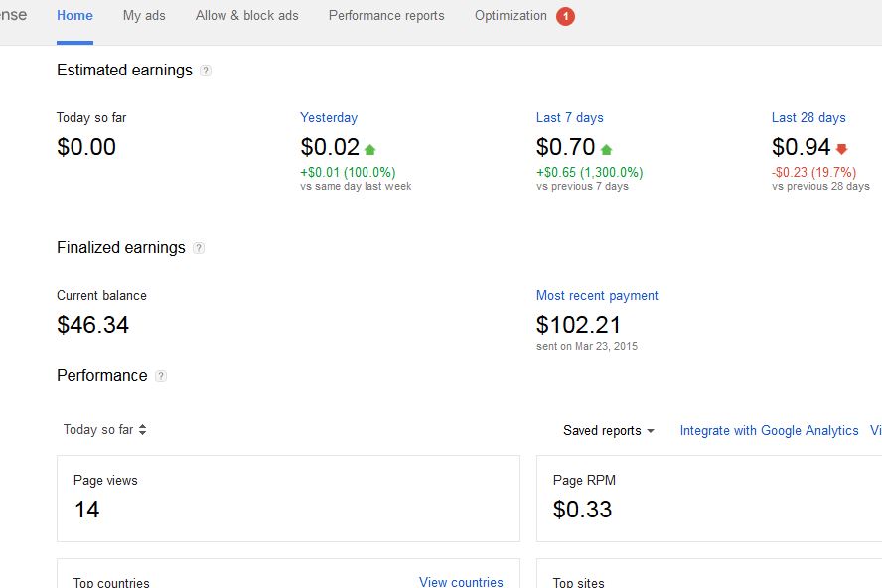Viewport: 882px width, 588px height.
Task: Open the Allow & block ads tab
Action: [247, 16]
